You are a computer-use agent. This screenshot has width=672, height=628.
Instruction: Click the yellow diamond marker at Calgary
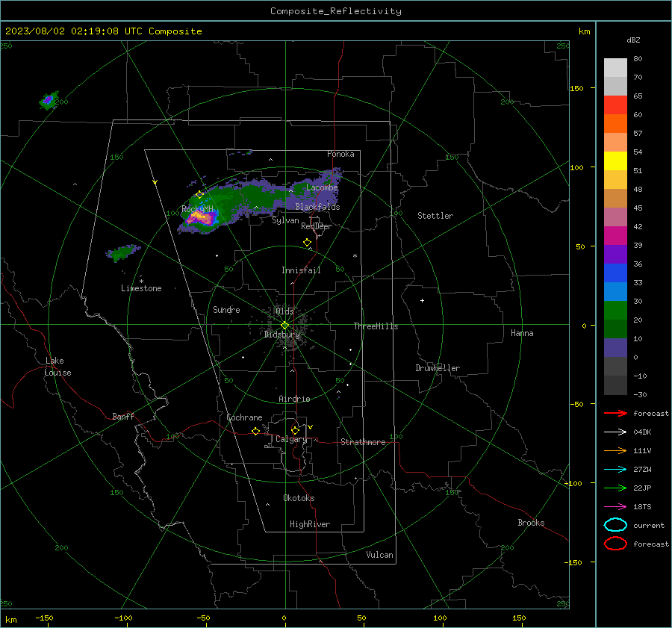click(295, 430)
